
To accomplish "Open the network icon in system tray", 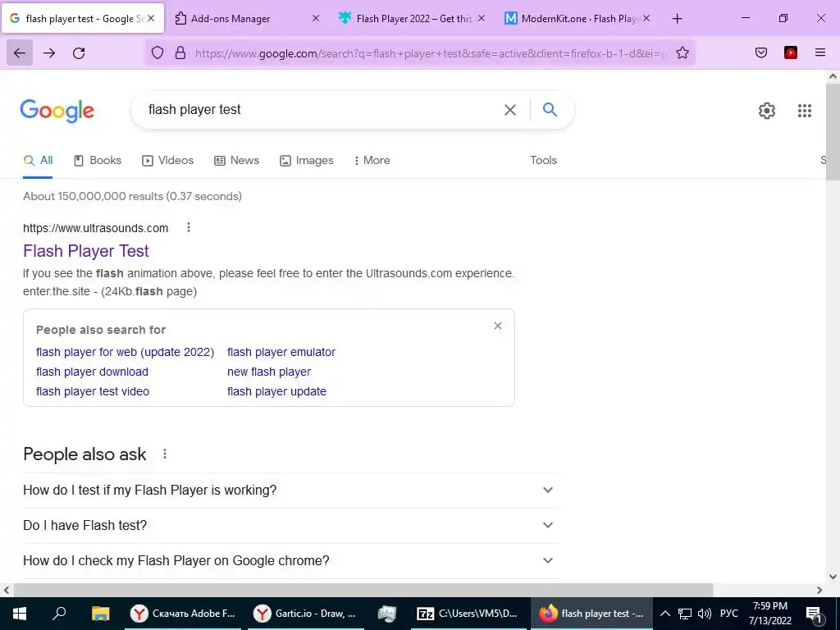I will [x=685, y=614].
